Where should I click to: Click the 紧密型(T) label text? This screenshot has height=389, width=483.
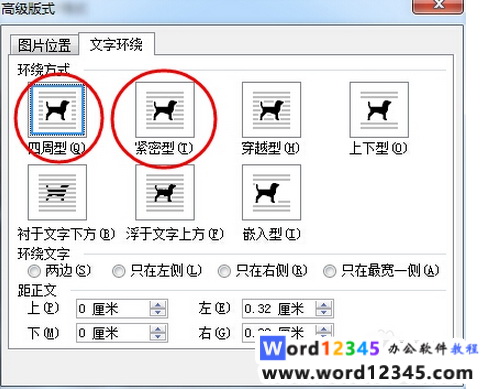tap(164, 148)
